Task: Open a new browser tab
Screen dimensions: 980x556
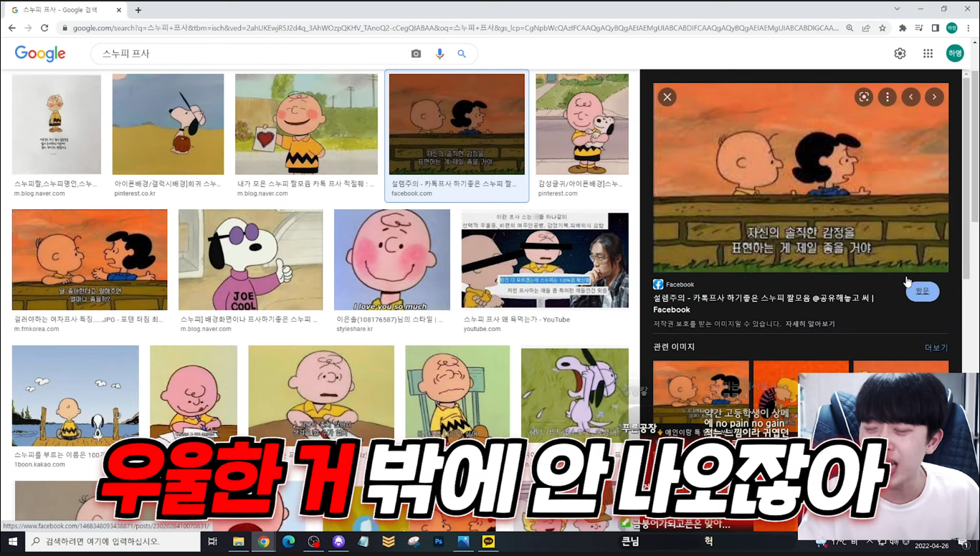Action: [x=138, y=10]
